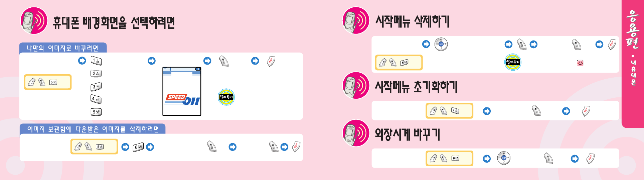Click the number 3 DEF key
Screen dimensions: 644x180
pyautogui.click(x=96, y=87)
